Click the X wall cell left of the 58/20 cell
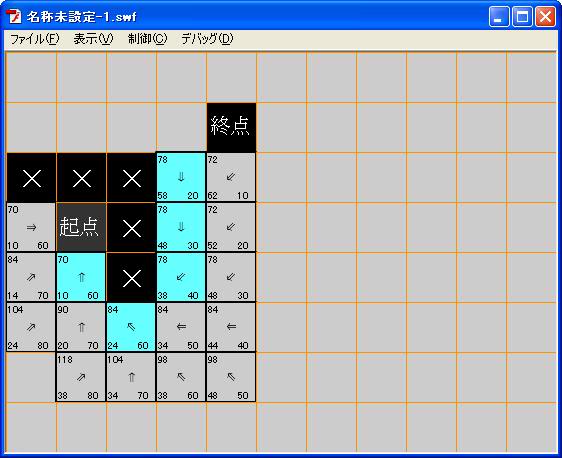This screenshot has height=458, width=562. click(x=131, y=178)
